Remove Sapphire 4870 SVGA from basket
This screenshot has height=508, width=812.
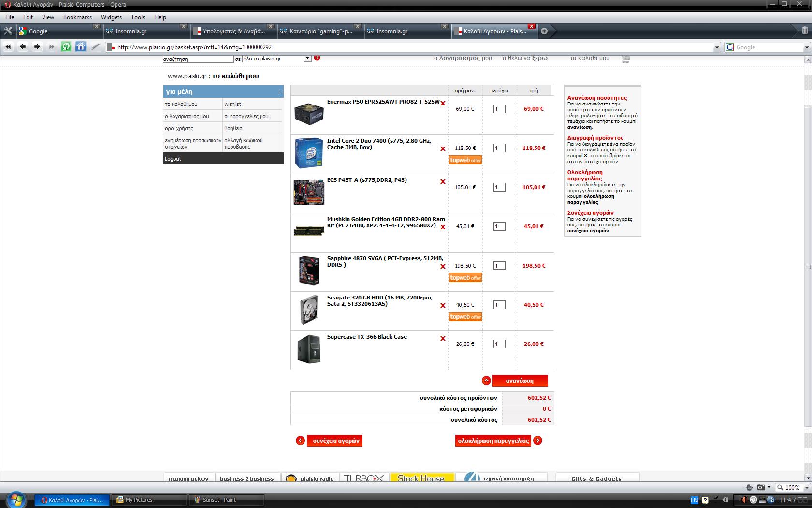pos(443,266)
